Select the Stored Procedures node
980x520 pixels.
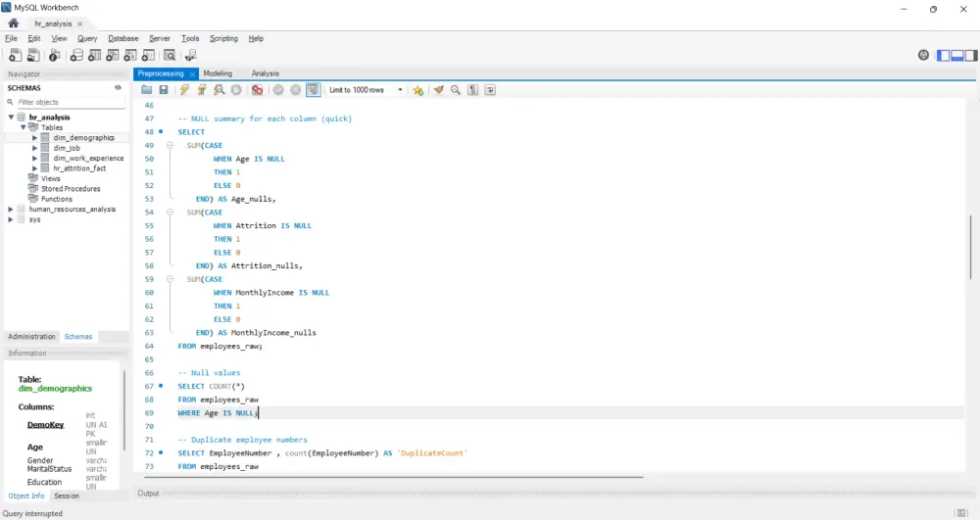pos(71,189)
